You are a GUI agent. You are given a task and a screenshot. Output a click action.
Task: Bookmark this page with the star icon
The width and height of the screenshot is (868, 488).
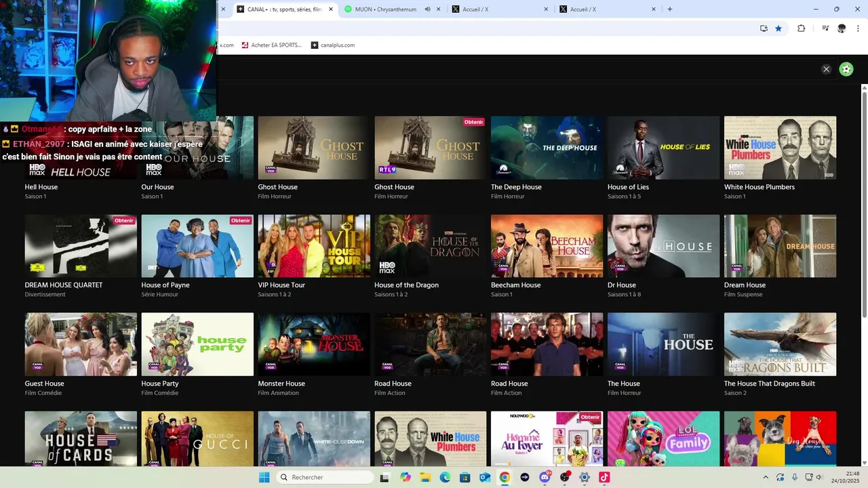click(x=778, y=28)
